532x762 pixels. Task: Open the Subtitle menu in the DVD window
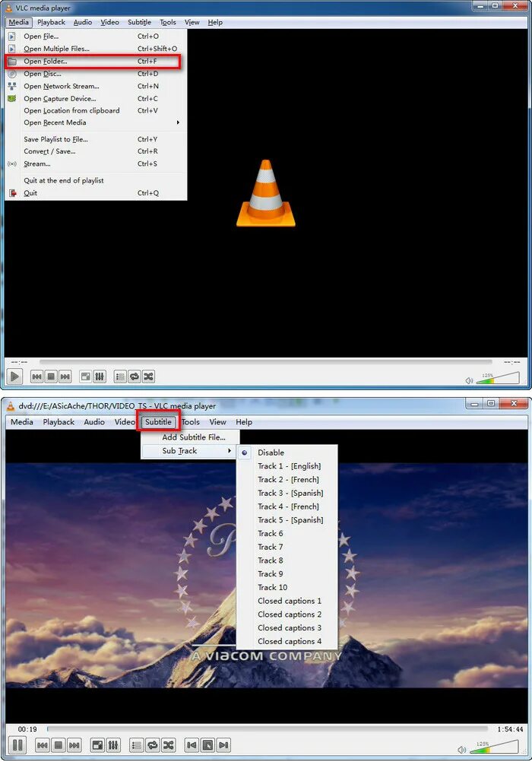[158, 422]
